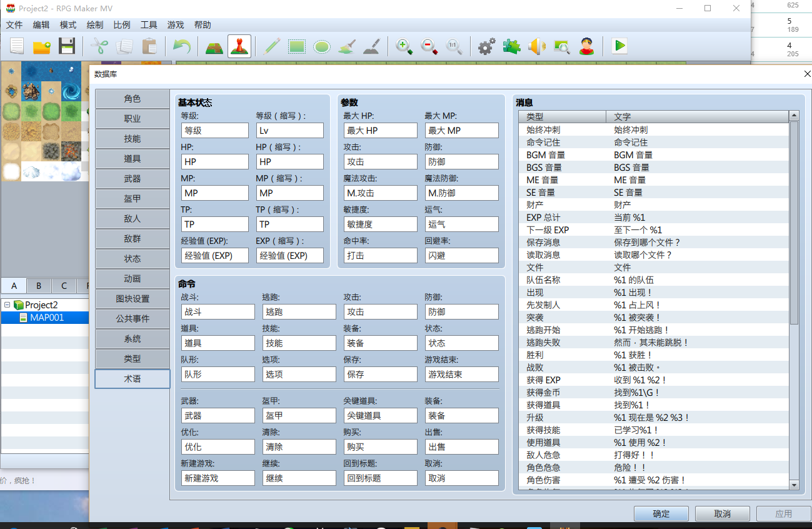
Task: Select the Shadow Pen tool
Action: click(372, 46)
